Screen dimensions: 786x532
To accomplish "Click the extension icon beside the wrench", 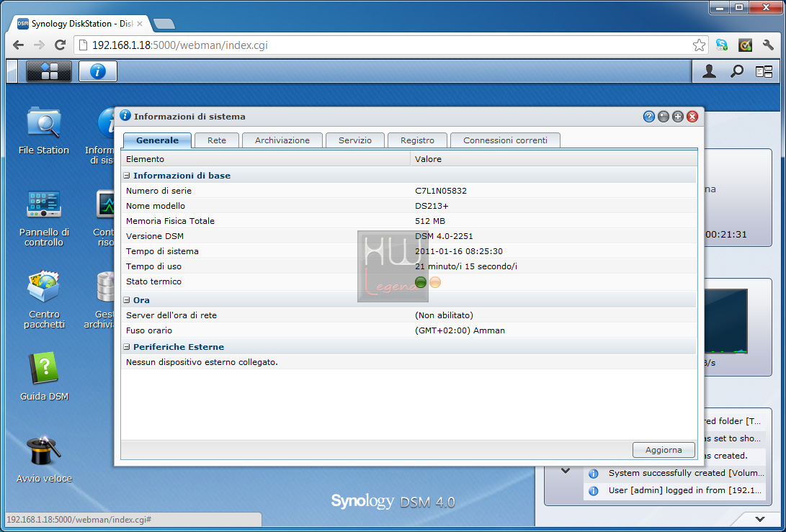I will [745, 45].
